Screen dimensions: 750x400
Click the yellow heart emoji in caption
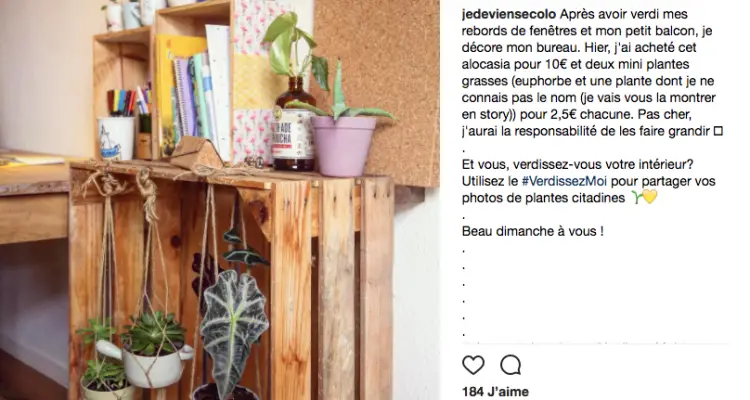point(650,197)
